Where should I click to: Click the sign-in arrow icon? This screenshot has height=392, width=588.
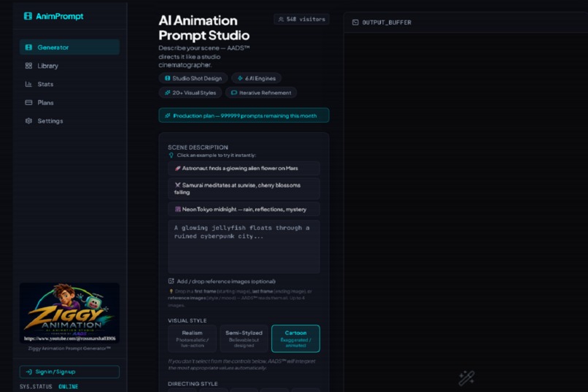coord(29,372)
